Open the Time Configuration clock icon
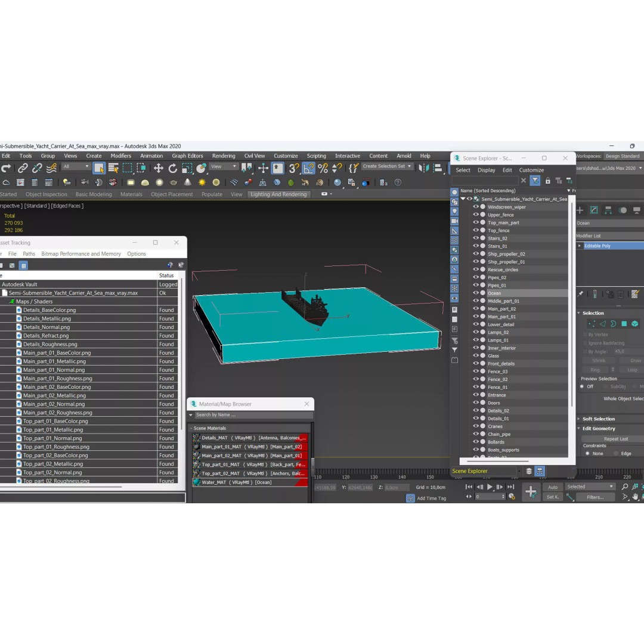644x644 pixels. click(512, 497)
